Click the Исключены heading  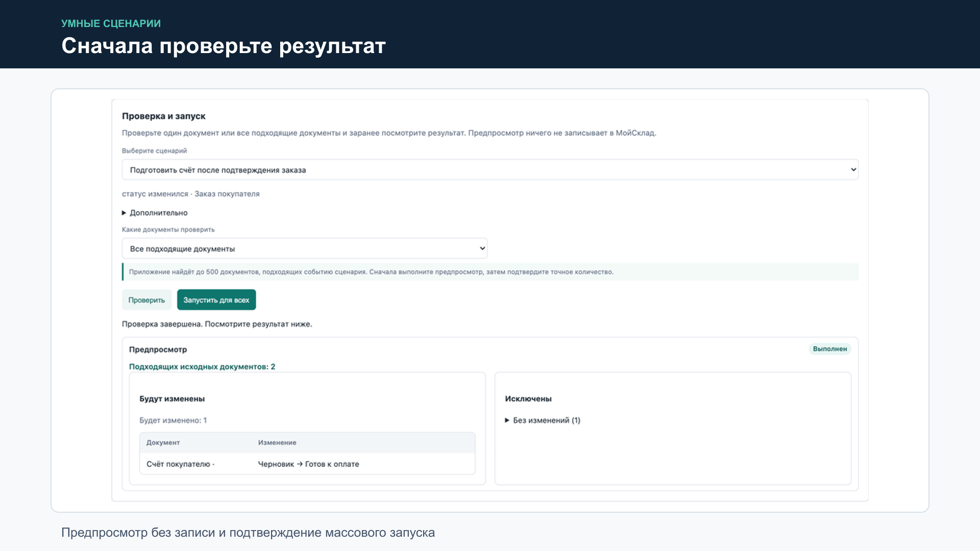point(528,399)
